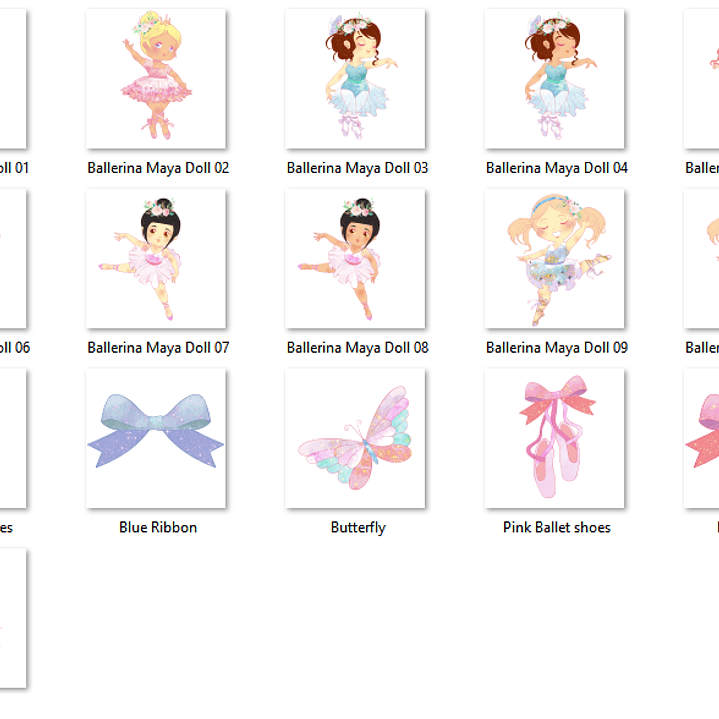Choose the Ballerina Maya Doll 07 picture
719x719 pixels.
[156, 259]
